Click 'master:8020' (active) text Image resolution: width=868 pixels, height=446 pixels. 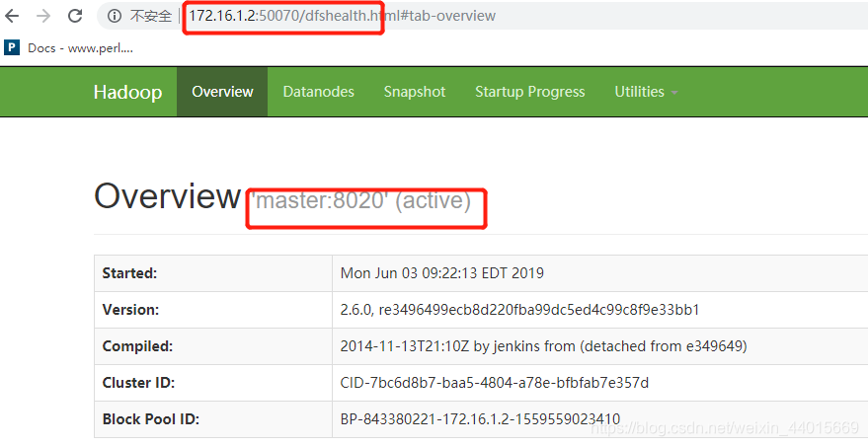point(361,201)
